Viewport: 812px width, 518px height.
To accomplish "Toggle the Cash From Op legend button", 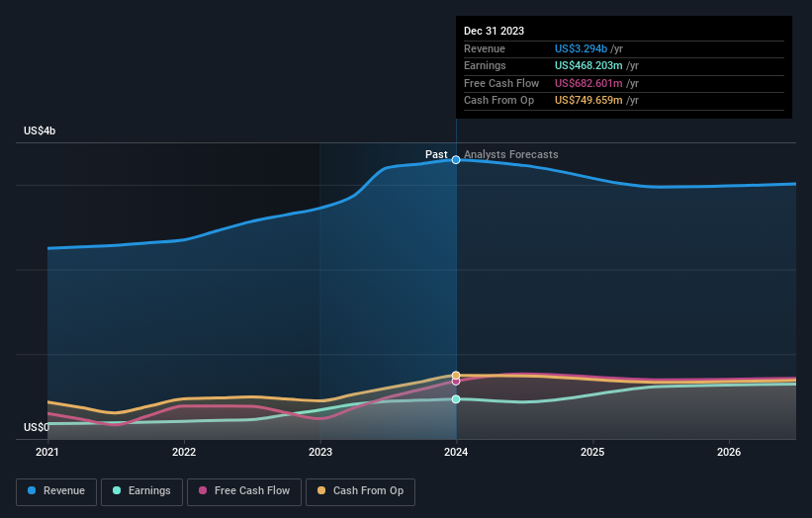I will (x=360, y=491).
